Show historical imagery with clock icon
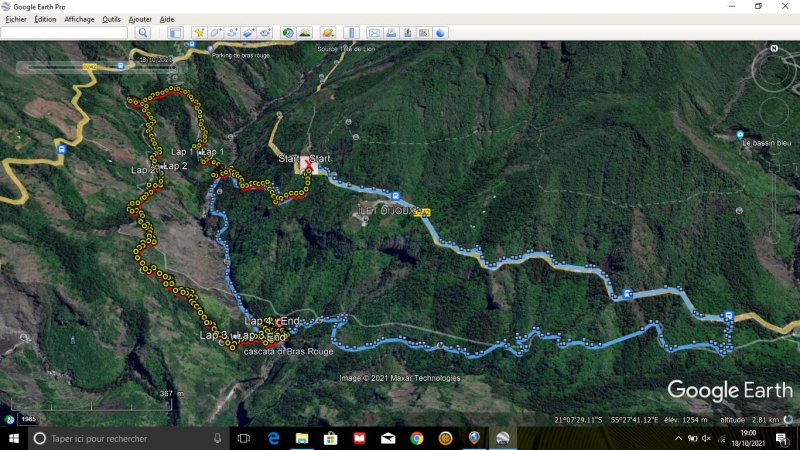The width and height of the screenshot is (800, 450). 288,33
